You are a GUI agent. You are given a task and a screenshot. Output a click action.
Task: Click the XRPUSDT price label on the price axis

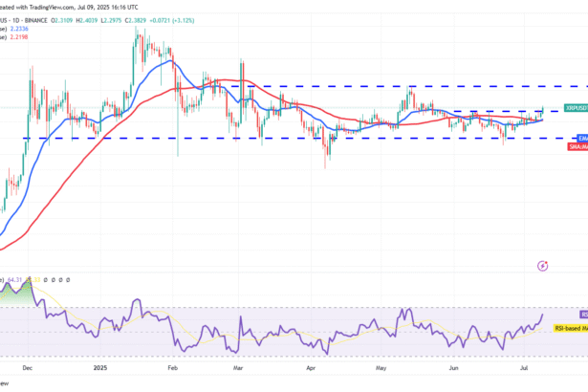[575, 110]
